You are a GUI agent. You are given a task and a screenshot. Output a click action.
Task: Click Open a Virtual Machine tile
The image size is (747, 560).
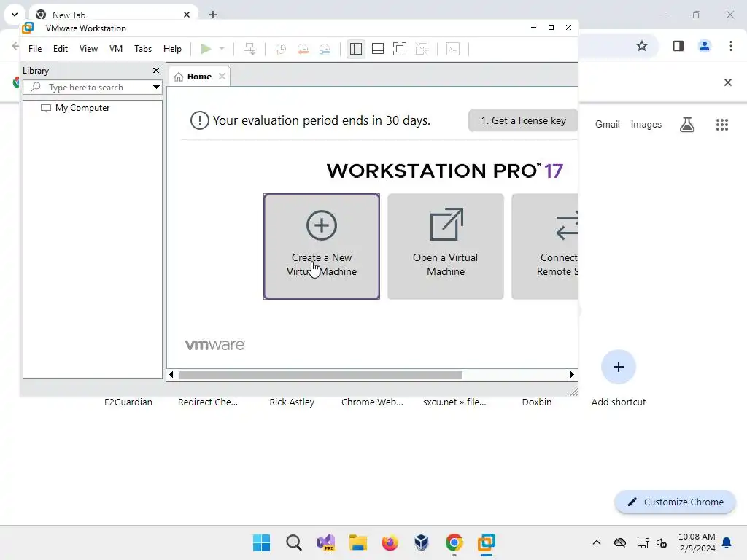point(446,246)
